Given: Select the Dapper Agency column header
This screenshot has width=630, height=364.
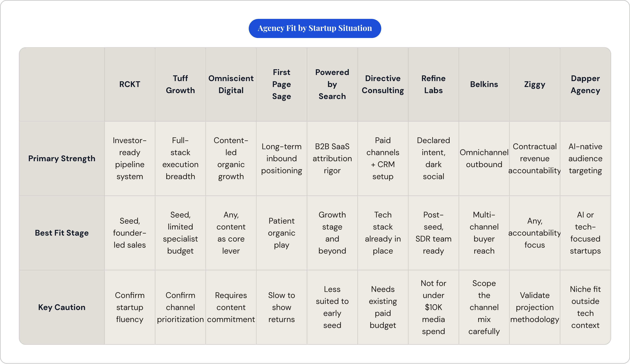Looking at the screenshot, I should (585, 84).
